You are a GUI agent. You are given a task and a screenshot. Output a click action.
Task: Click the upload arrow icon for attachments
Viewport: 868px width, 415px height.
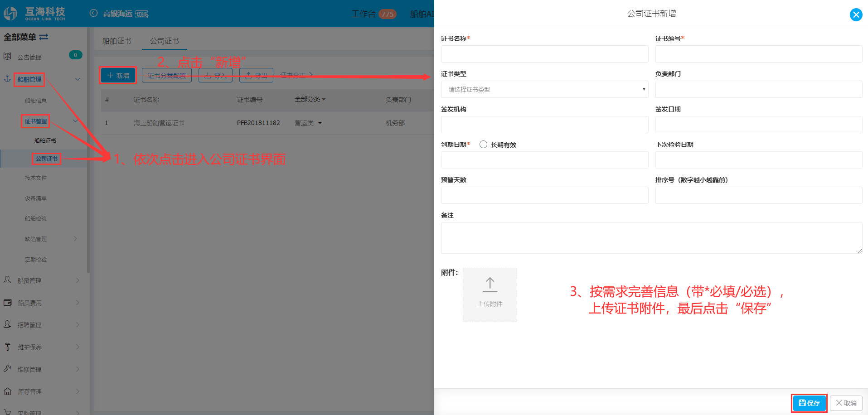(x=490, y=285)
